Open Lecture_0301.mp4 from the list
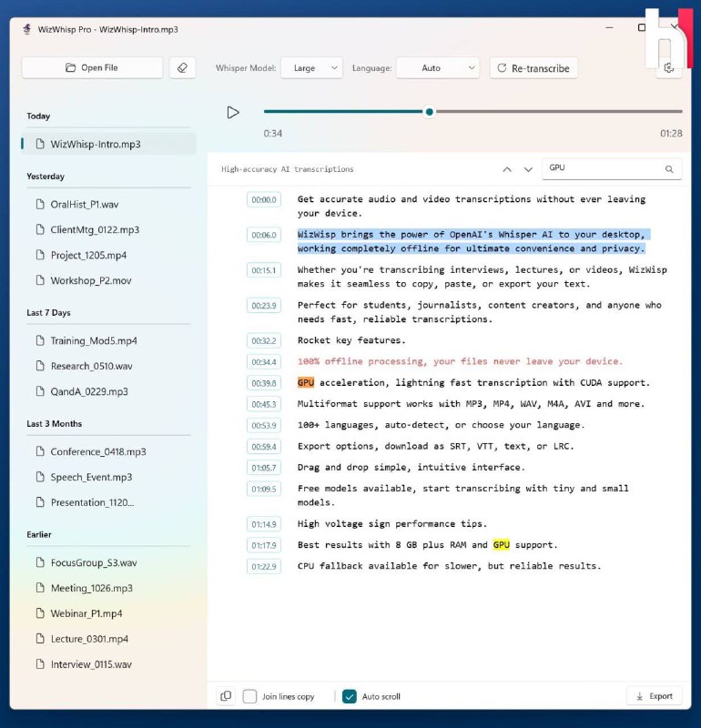Screen dimensions: 701x728 (108, 640)
